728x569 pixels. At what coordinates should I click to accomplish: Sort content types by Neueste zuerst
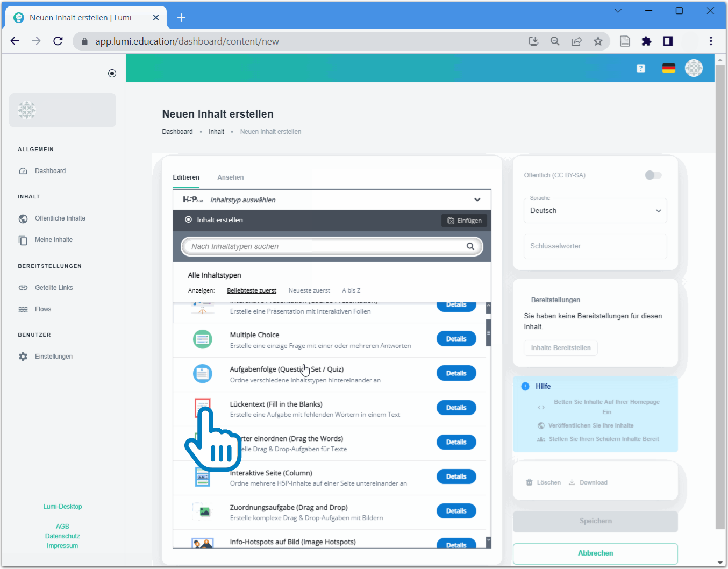coord(309,290)
